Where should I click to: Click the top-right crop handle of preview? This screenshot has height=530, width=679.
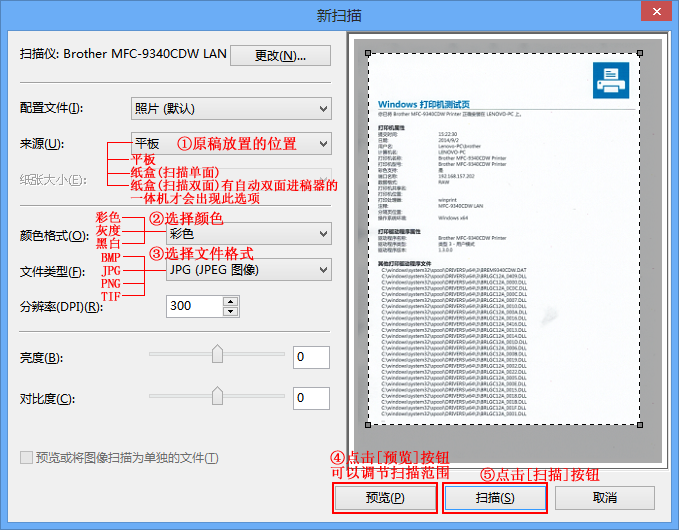click(x=640, y=53)
